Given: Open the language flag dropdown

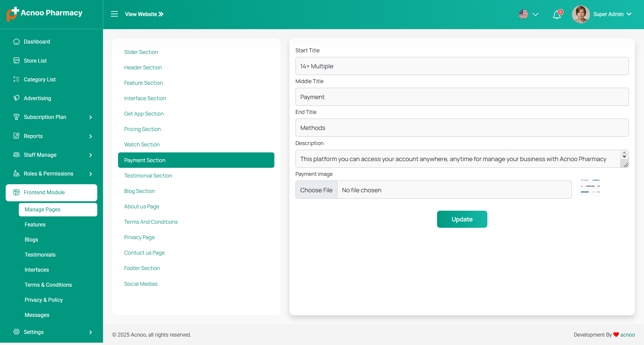Looking at the screenshot, I should [x=528, y=14].
